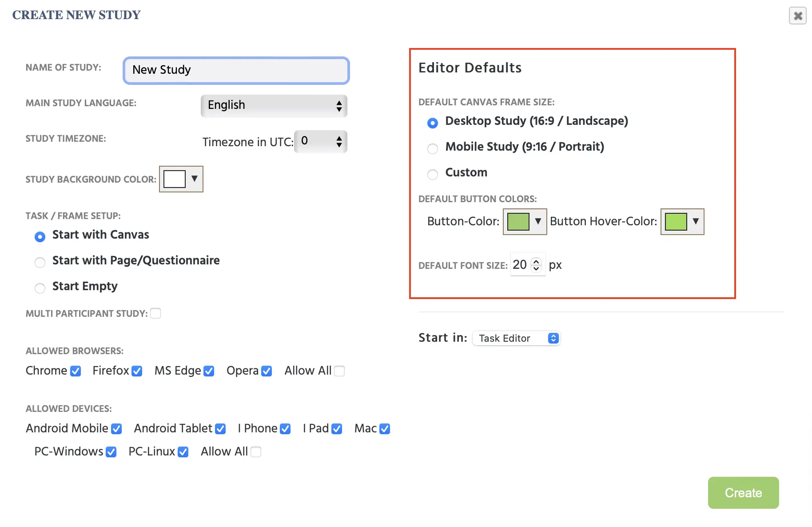The width and height of the screenshot is (812, 527).
Task: Uncheck the Mac allowed device
Action: pos(385,428)
